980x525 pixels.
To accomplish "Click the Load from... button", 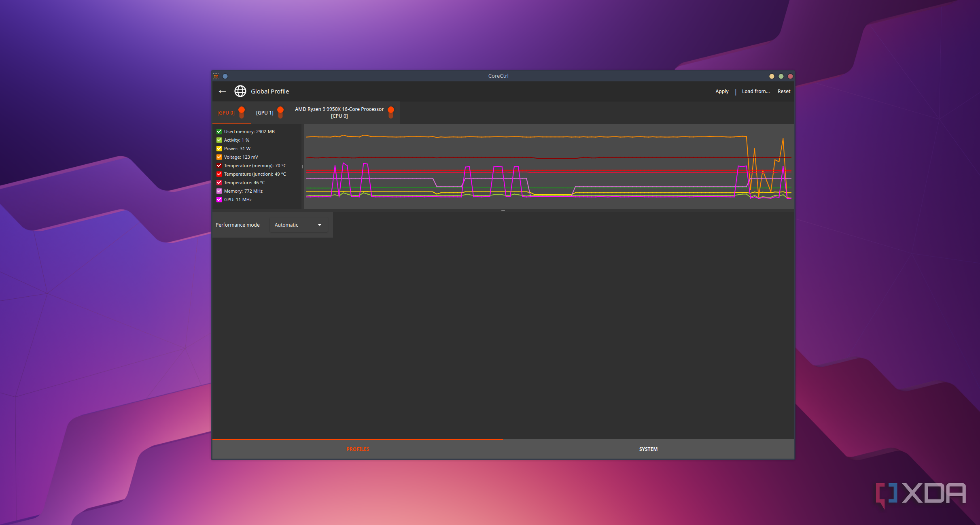I will (x=755, y=91).
